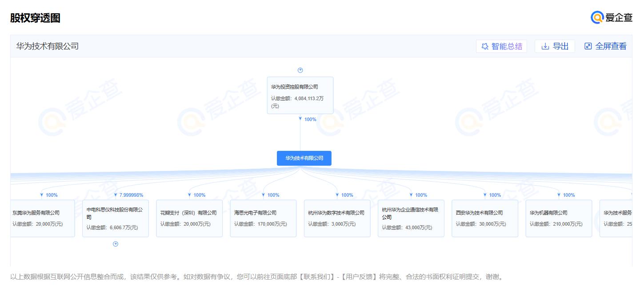
Task: Click the 爱企查 logo
Action: (x=612, y=17)
